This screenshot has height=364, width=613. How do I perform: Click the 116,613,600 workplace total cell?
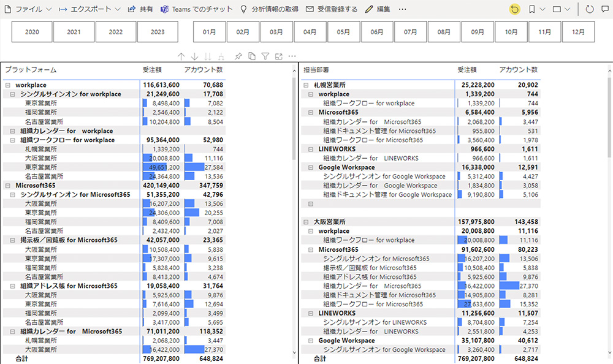(x=161, y=85)
